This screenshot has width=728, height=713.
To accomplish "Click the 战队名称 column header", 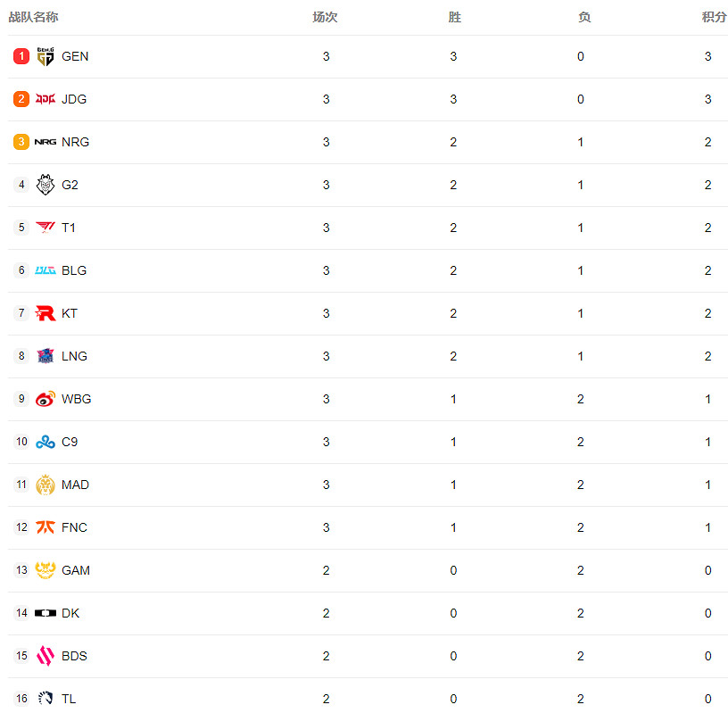I will click(x=34, y=17).
